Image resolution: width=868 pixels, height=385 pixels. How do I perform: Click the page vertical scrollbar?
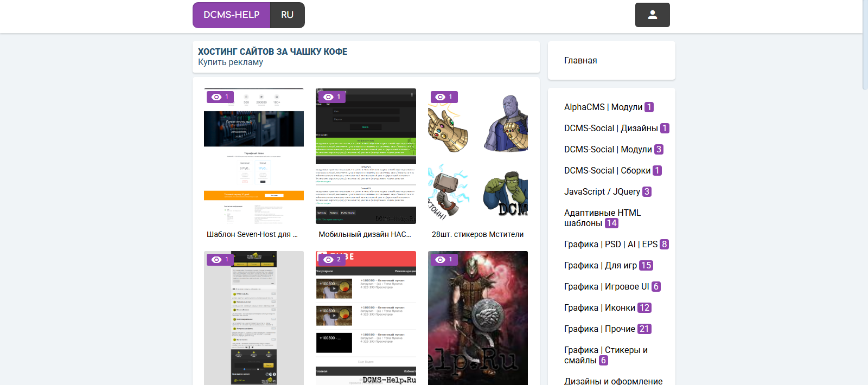coord(865,43)
